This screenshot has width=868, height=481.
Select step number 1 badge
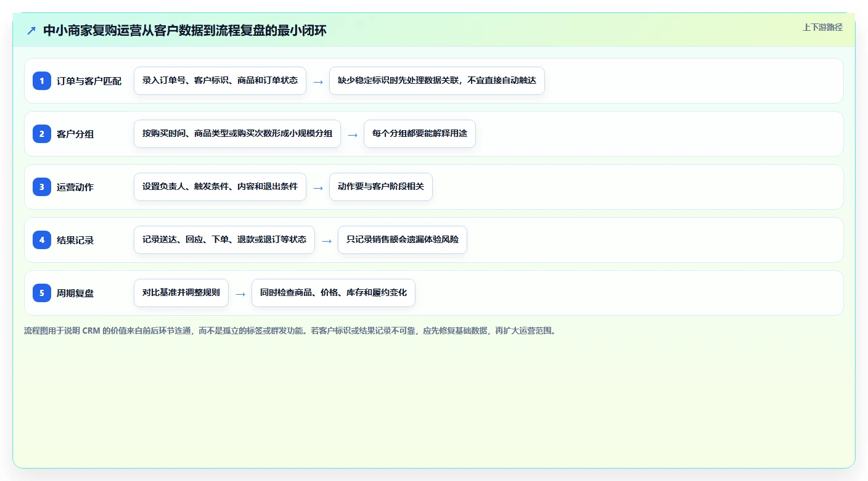[x=42, y=81]
